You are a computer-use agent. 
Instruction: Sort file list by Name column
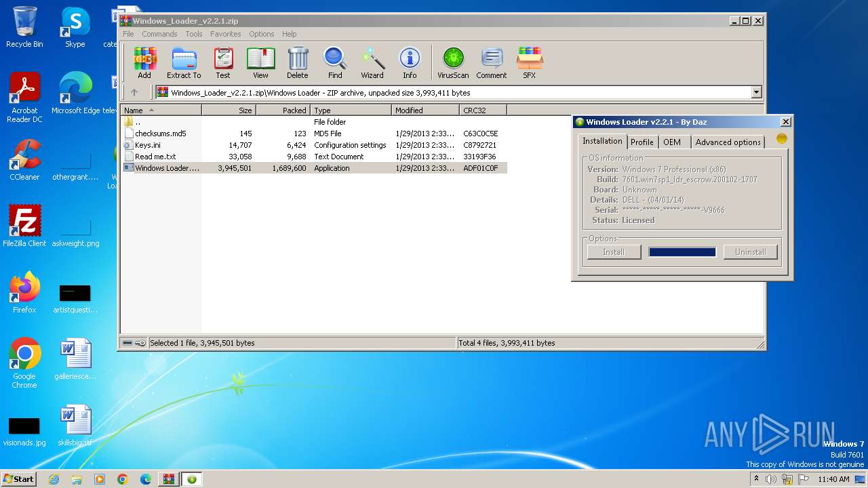(x=161, y=110)
